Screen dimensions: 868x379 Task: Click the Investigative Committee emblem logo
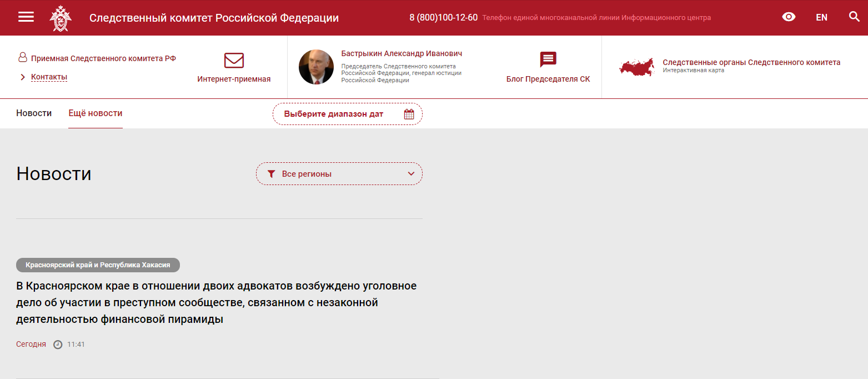click(60, 18)
